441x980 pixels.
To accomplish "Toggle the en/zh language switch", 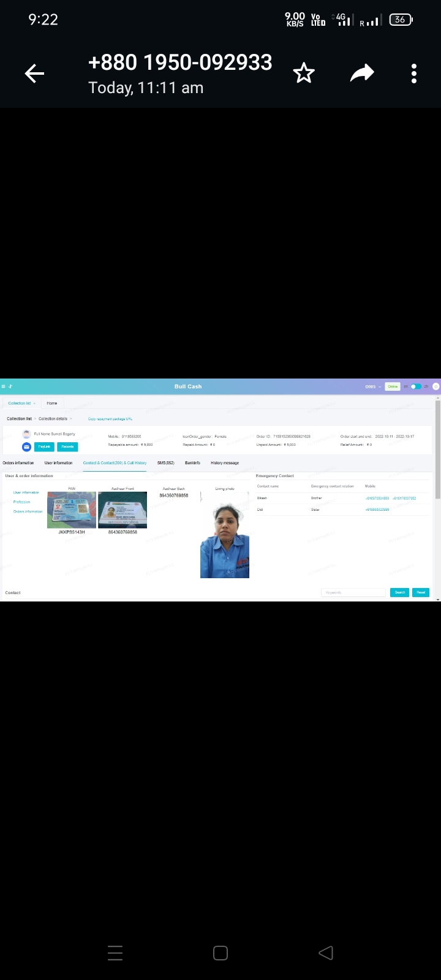I will coord(415,386).
